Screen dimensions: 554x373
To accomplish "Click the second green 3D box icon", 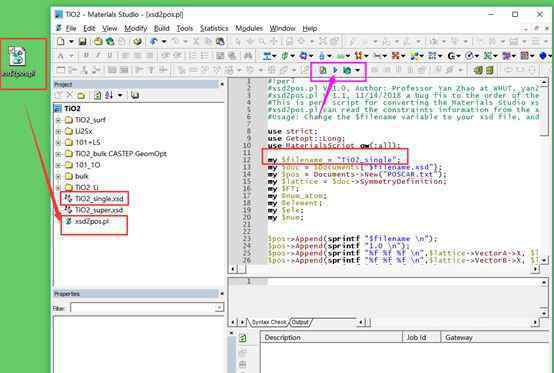I will [x=490, y=70].
